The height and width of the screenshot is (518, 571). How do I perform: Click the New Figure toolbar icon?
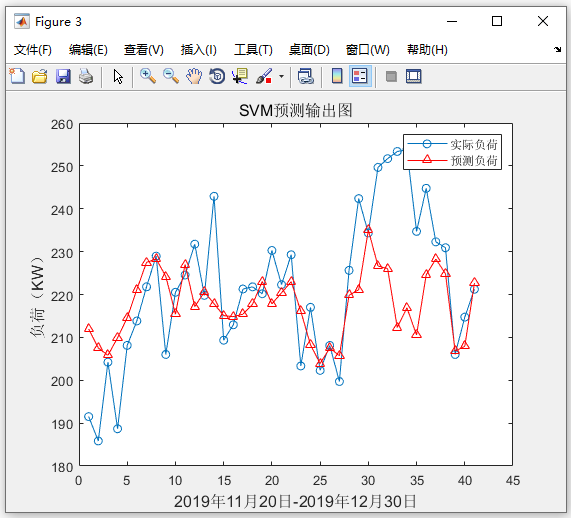click(x=17, y=76)
